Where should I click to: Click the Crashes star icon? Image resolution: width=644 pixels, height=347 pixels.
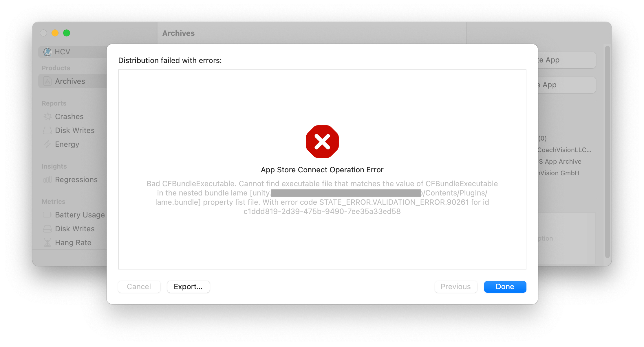point(47,117)
